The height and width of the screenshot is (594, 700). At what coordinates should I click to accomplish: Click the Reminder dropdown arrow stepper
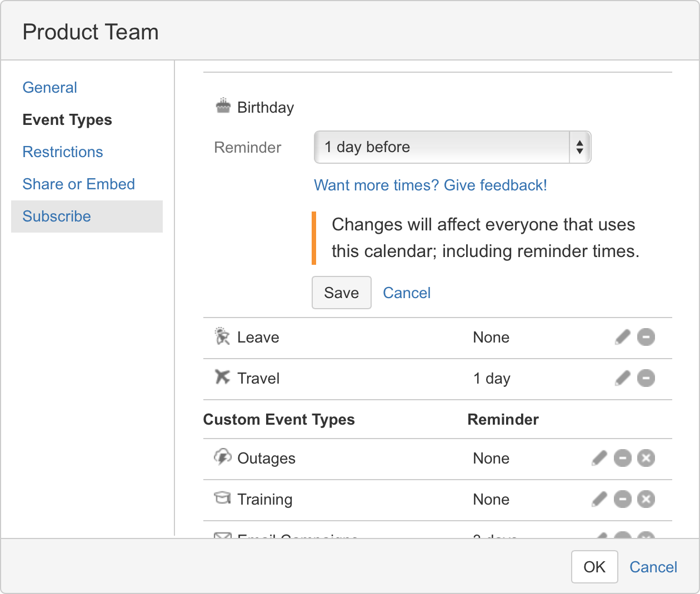(579, 147)
